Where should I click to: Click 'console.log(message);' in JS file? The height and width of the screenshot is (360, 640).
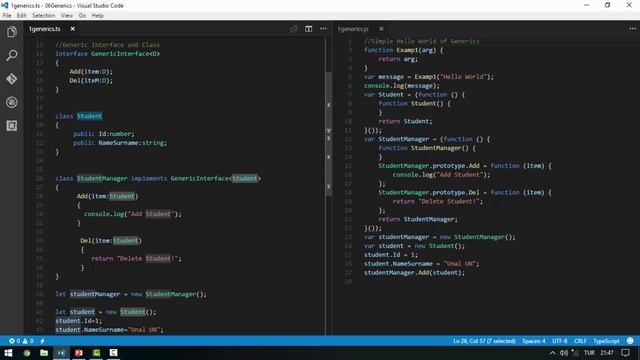tap(402, 86)
